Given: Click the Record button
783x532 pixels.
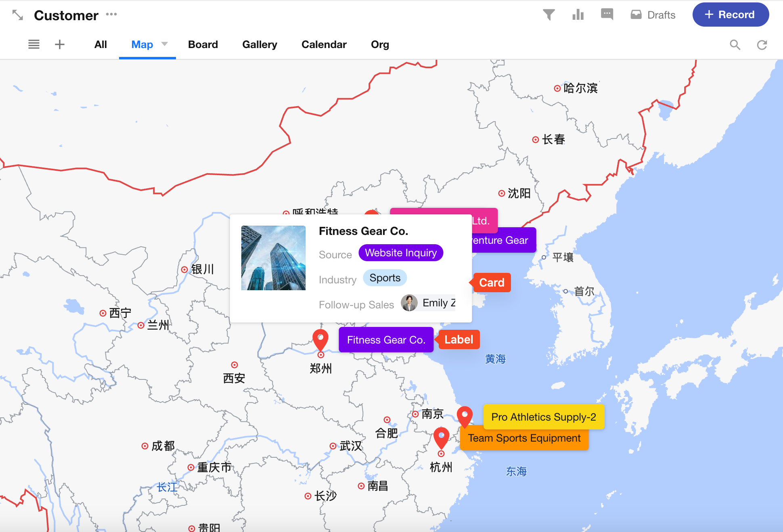Looking at the screenshot, I should tap(731, 15).
